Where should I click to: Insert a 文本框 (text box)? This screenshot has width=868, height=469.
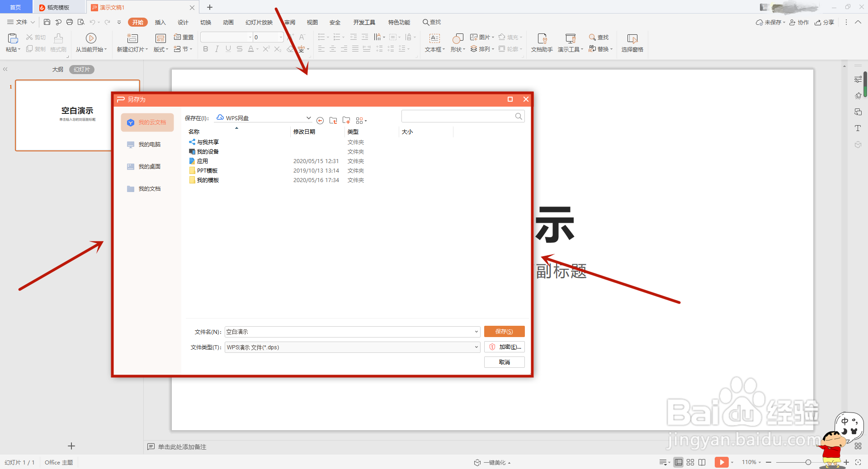click(x=434, y=43)
